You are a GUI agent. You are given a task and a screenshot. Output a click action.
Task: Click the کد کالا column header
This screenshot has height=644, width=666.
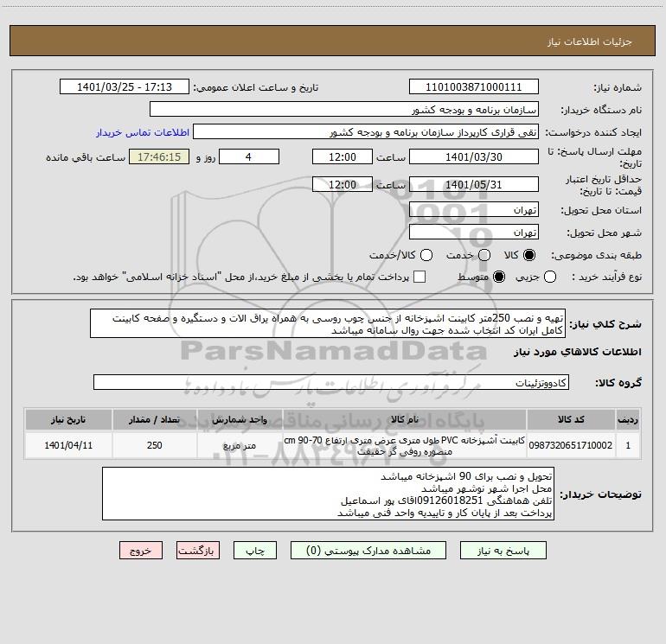pyautogui.click(x=571, y=420)
